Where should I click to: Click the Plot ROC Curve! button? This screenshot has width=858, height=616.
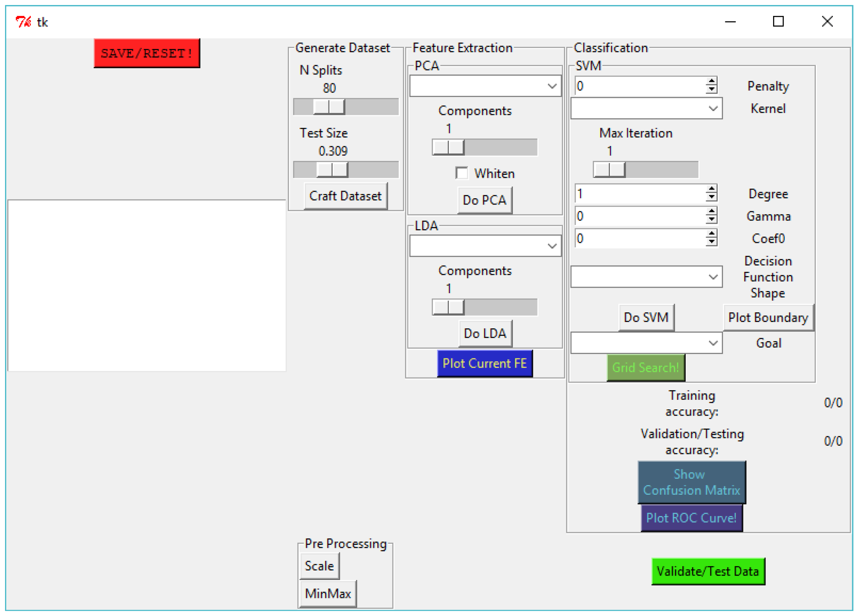(x=691, y=518)
